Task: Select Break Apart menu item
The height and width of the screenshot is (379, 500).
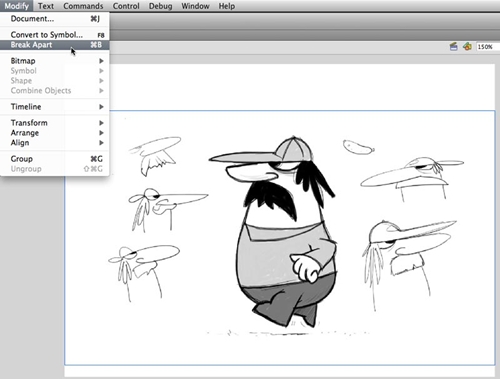Action: pyautogui.click(x=55, y=45)
